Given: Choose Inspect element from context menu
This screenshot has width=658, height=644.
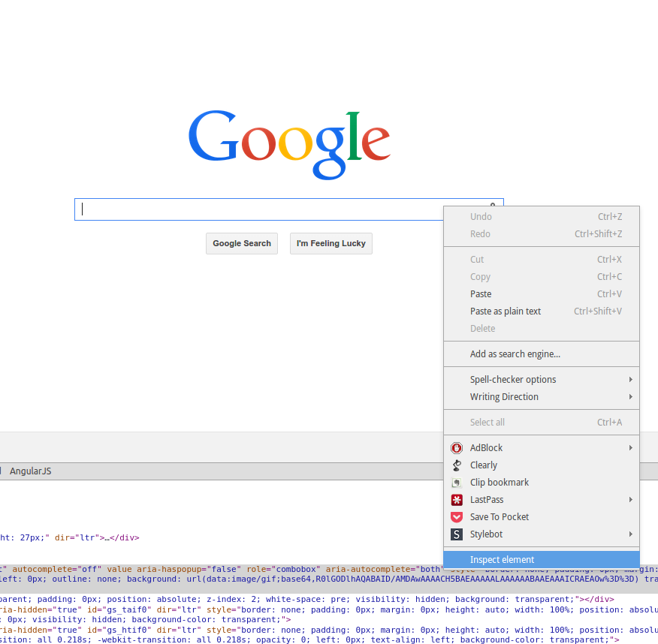Looking at the screenshot, I should [x=542, y=560].
